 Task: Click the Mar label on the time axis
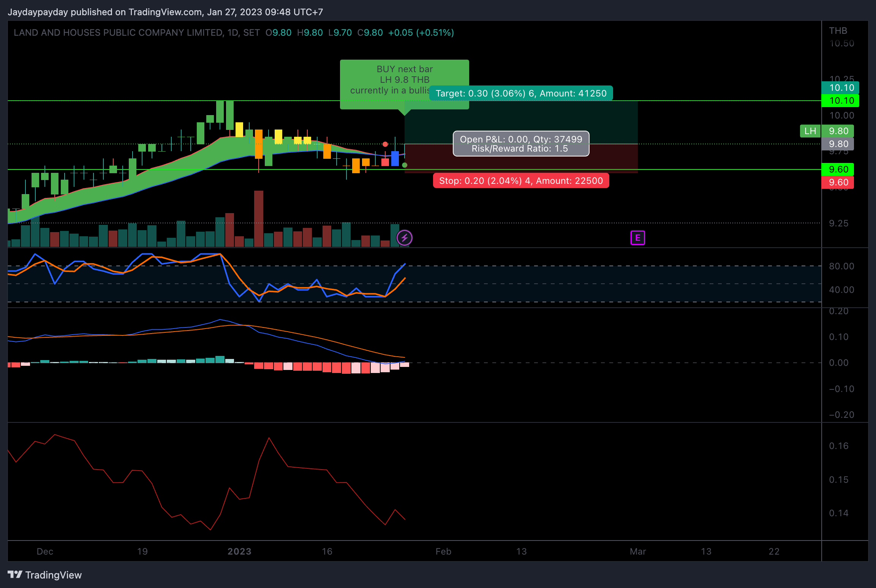click(x=638, y=552)
